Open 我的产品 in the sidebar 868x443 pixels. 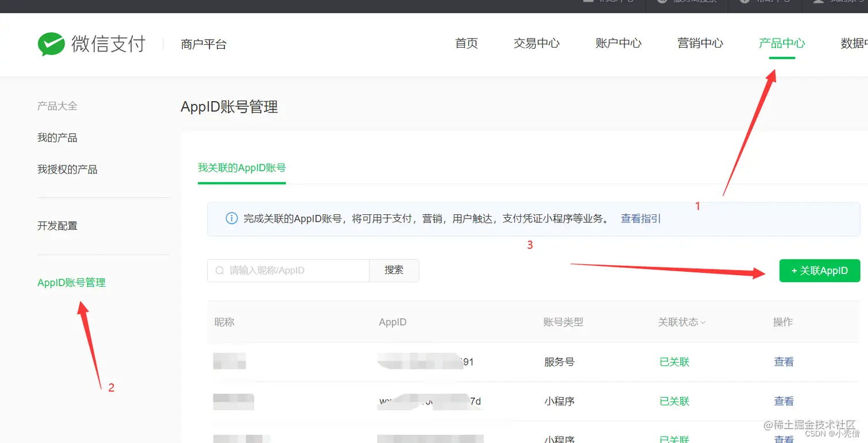pos(57,138)
